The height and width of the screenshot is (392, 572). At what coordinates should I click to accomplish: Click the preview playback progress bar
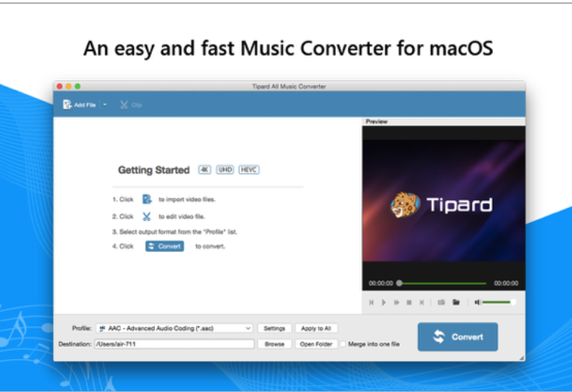443,284
